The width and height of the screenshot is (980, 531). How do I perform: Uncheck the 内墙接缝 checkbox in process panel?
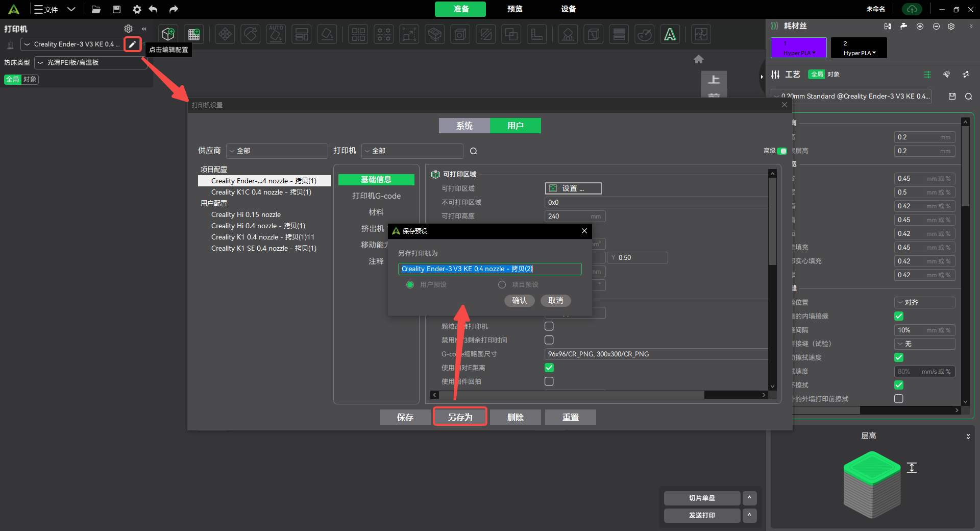899,316
